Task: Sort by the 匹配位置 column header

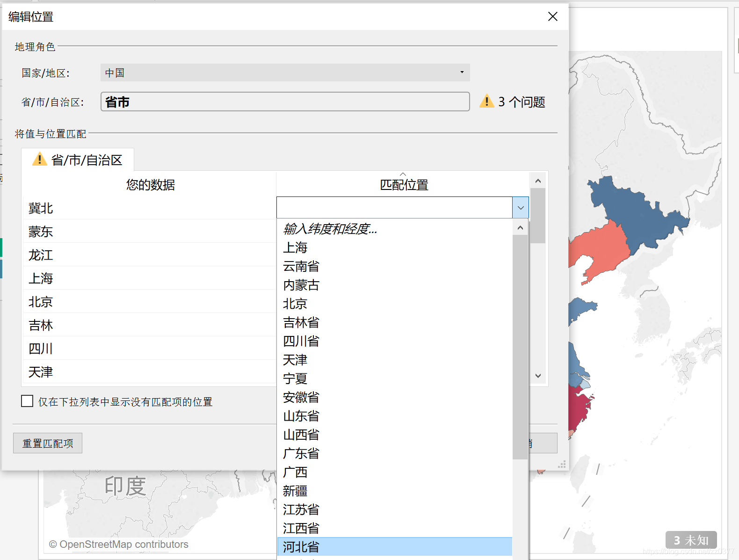Action: tap(404, 185)
